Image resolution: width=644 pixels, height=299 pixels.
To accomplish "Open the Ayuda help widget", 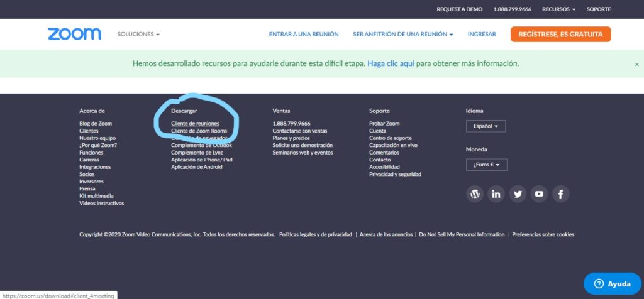I will 613,283.
